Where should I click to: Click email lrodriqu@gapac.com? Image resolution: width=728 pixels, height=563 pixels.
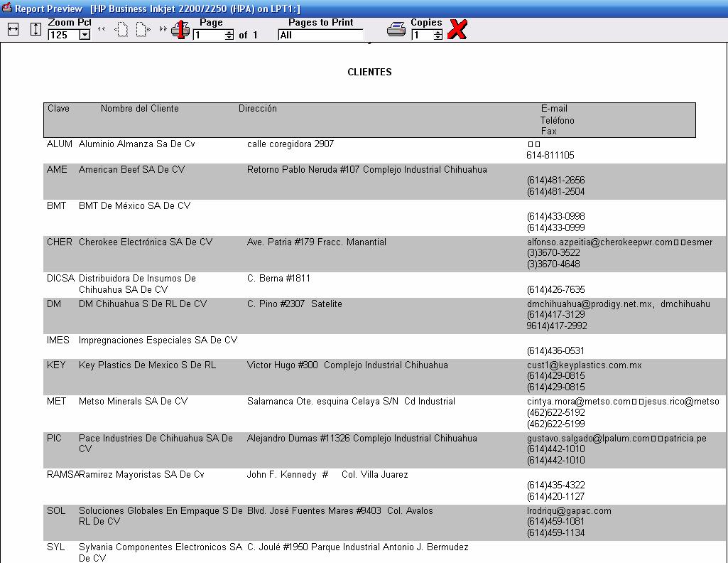[x=569, y=511]
